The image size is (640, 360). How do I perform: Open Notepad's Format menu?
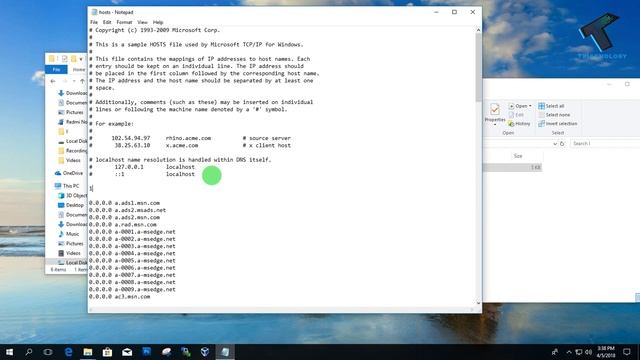[124, 22]
